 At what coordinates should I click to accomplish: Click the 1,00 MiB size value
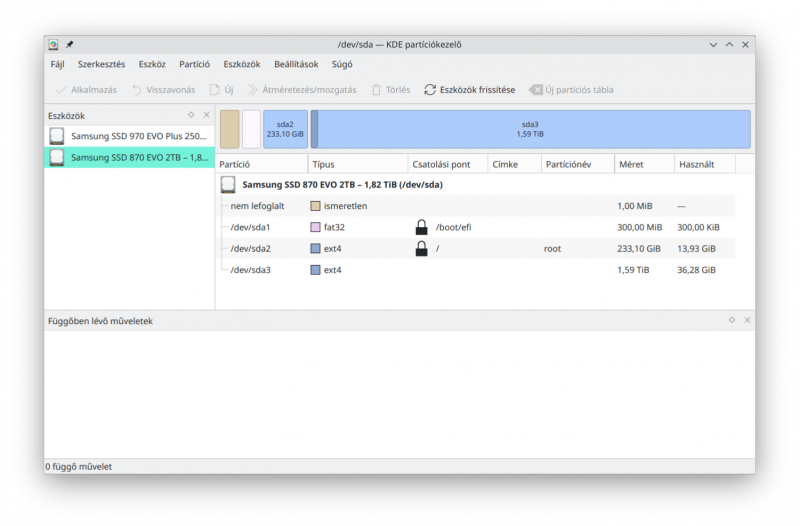click(x=635, y=206)
